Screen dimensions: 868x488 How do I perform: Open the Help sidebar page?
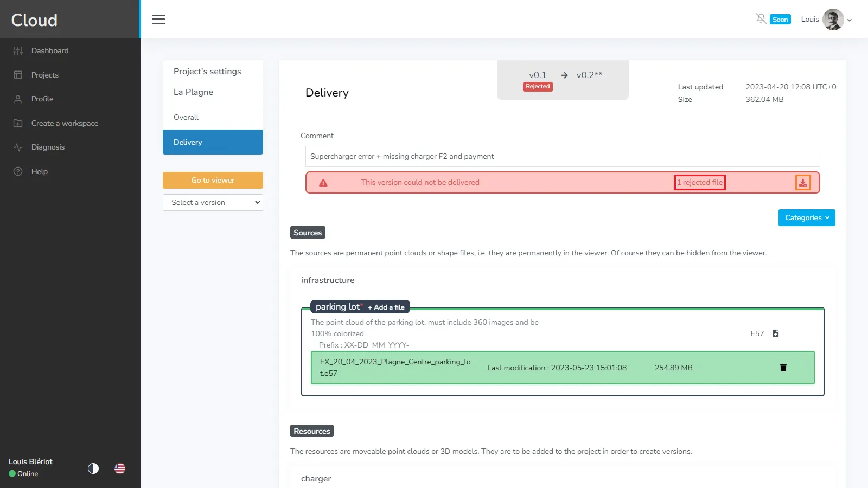(39, 171)
